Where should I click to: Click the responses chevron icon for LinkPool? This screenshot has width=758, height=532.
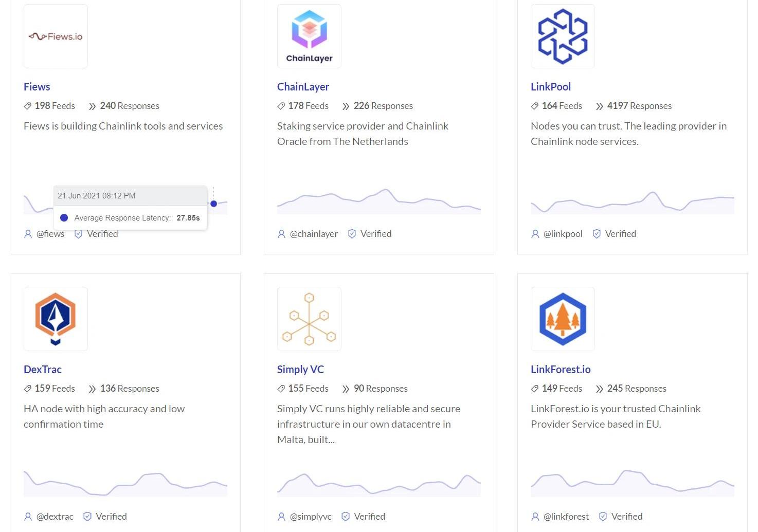click(599, 106)
